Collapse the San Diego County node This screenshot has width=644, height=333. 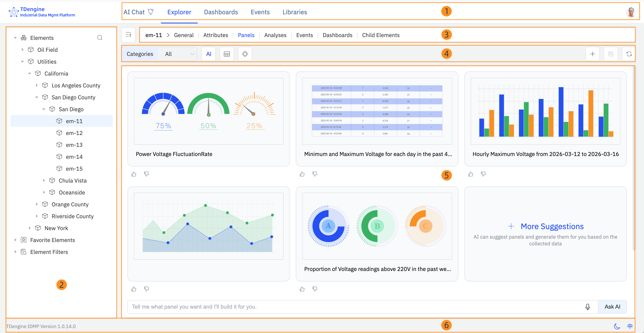coord(37,97)
